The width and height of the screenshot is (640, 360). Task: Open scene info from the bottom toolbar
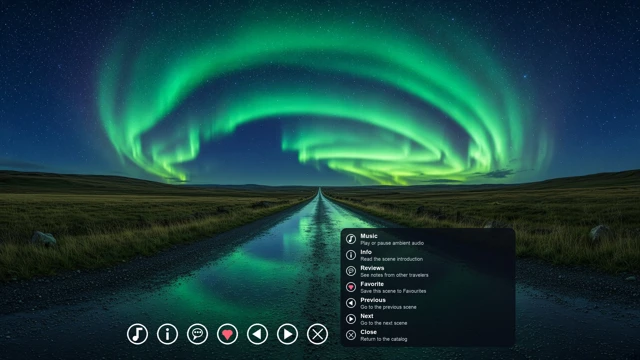[x=167, y=334]
